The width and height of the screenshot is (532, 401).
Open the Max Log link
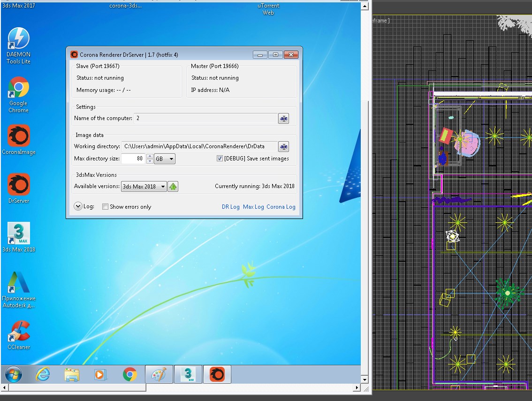pyautogui.click(x=253, y=207)
